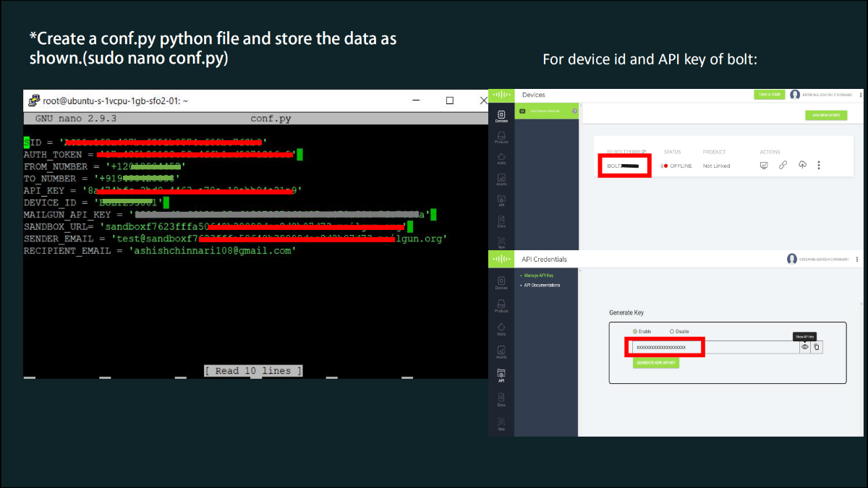
Task: Click the FROM_NUMBER line in nano
Action: [x=105, y=166]
